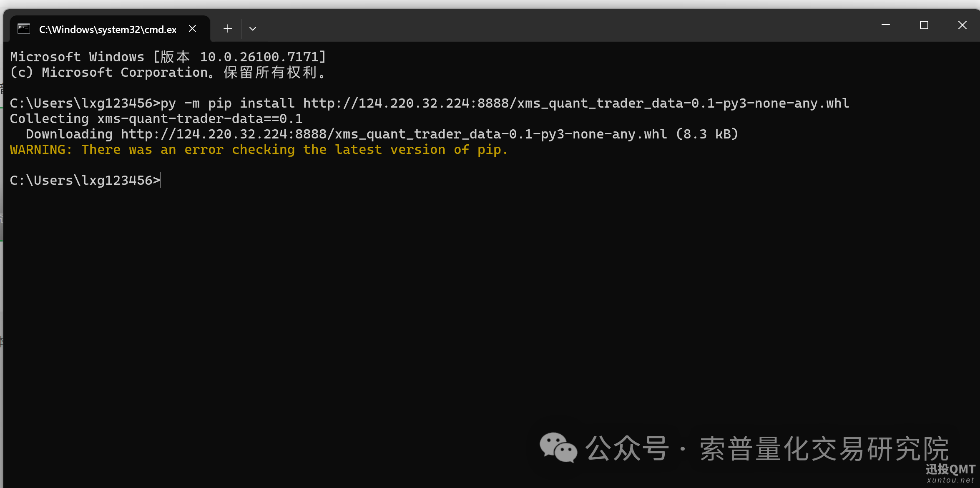Minimize the terminal window

(x=886, y=25)
